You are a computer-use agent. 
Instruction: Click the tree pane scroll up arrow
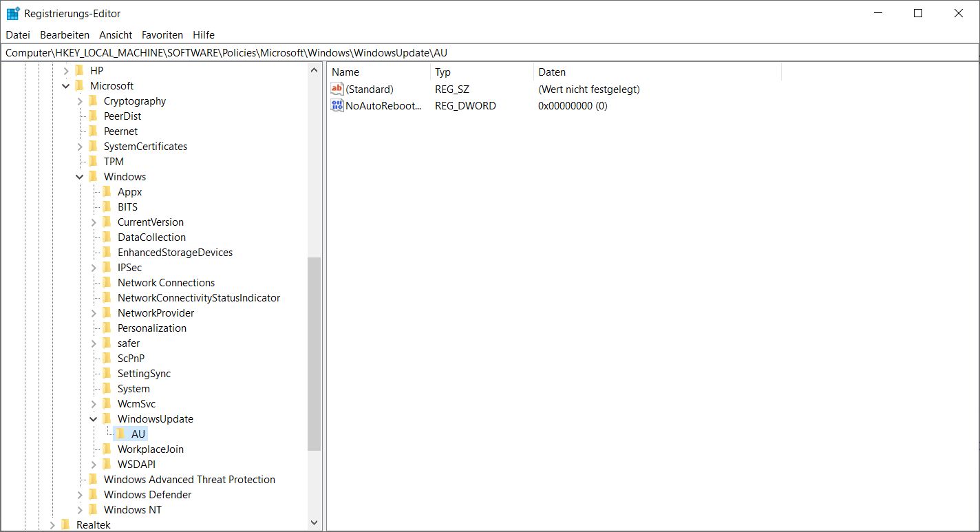[x=315, y=70]
